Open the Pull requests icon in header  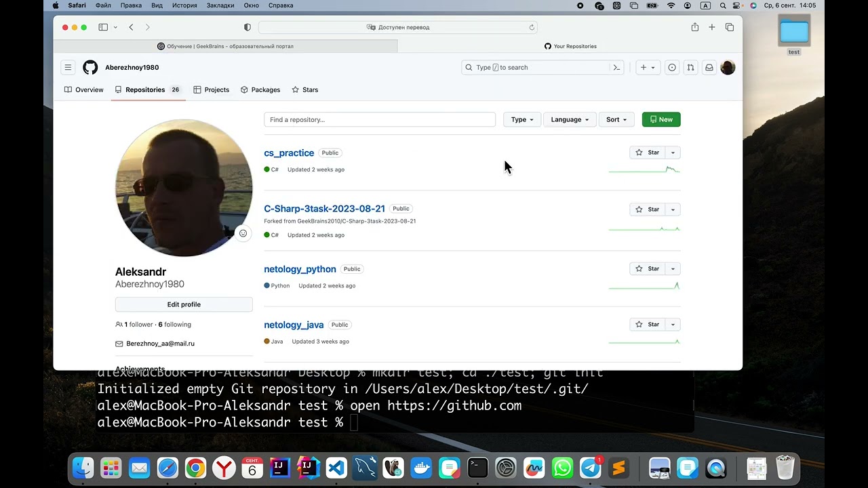click(x=690, y=68)
